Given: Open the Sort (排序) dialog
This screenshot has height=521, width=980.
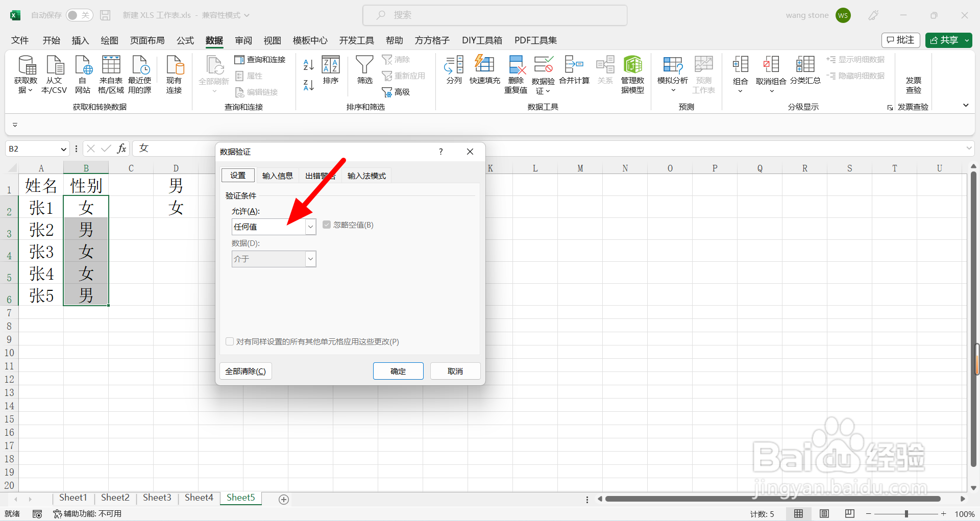Looking at the screenshot, I should (331, 70).
